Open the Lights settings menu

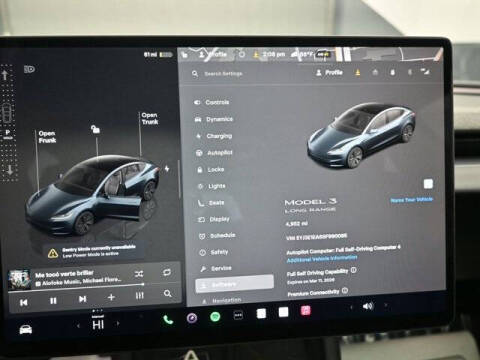pyautogui.click(x=212, y=186)
